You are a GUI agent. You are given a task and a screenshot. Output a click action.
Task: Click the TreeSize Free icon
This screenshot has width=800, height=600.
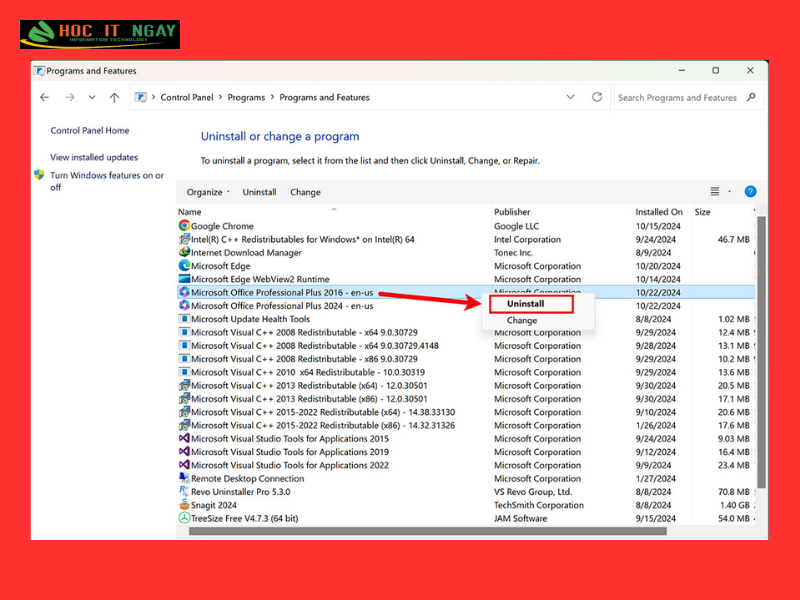(184, 518)
